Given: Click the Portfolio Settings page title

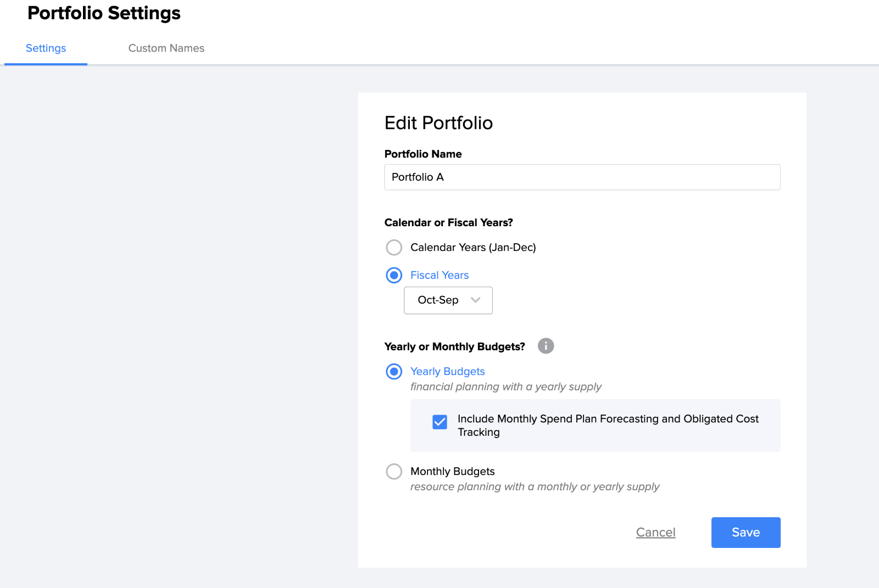Looking at the screenshot, I should point(104,13).
